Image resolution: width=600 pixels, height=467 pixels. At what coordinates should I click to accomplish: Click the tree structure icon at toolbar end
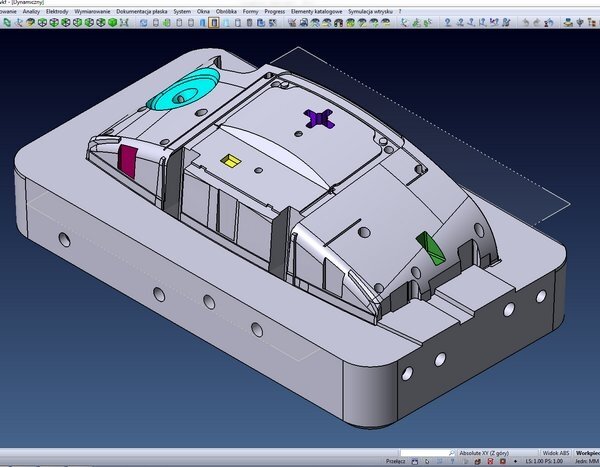[x=592, y=23]
